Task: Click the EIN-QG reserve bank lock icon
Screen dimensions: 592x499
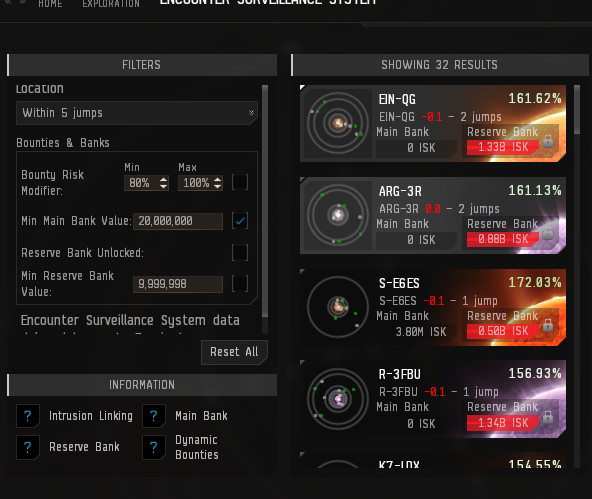Action: coord(548,141)
